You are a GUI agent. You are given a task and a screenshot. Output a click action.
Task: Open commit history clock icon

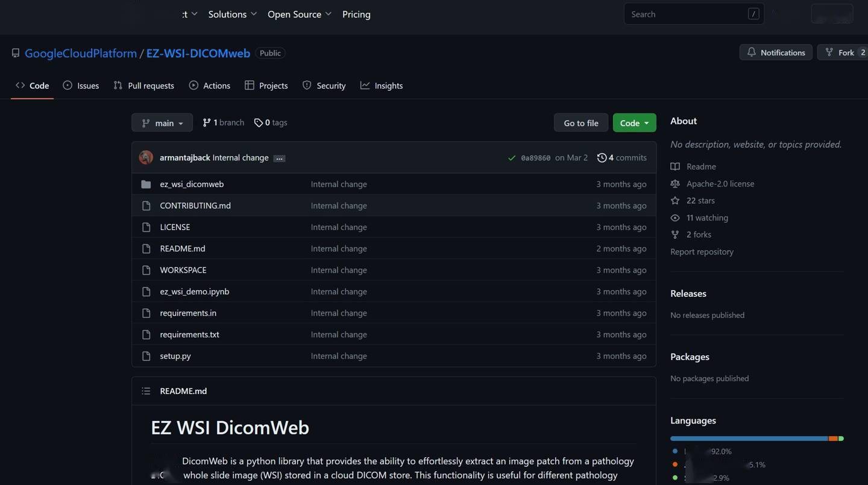602,157
